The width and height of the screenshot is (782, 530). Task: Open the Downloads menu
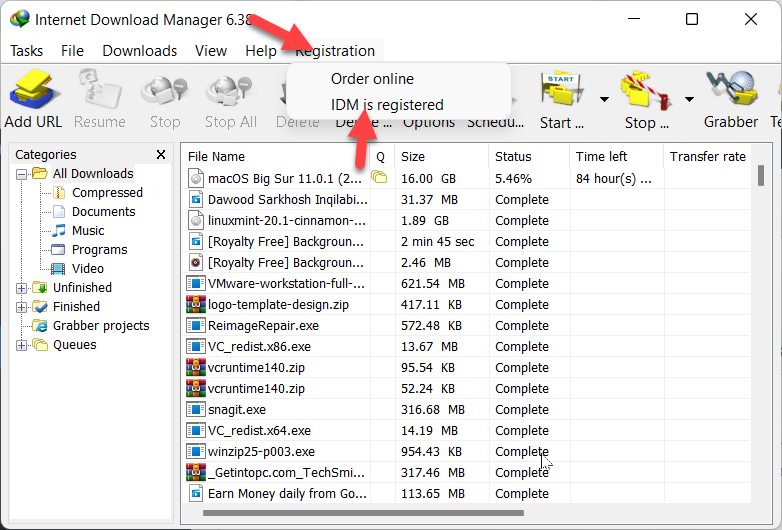pos(139,51)
